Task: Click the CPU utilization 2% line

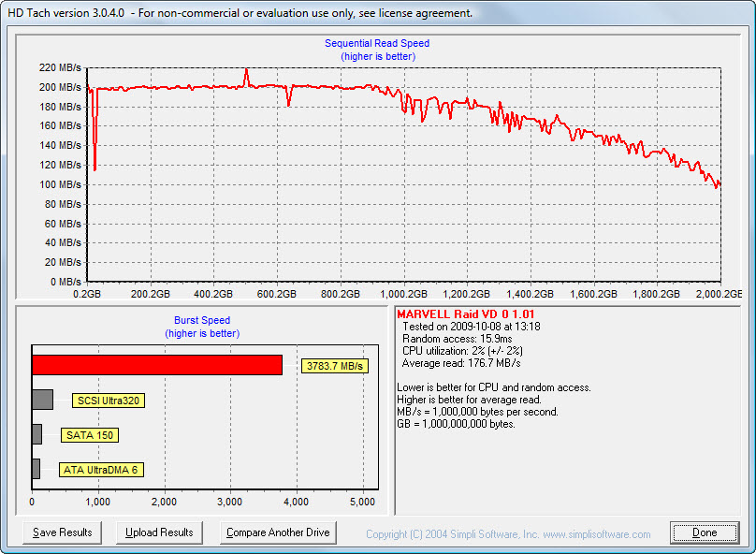Action: 463,351
